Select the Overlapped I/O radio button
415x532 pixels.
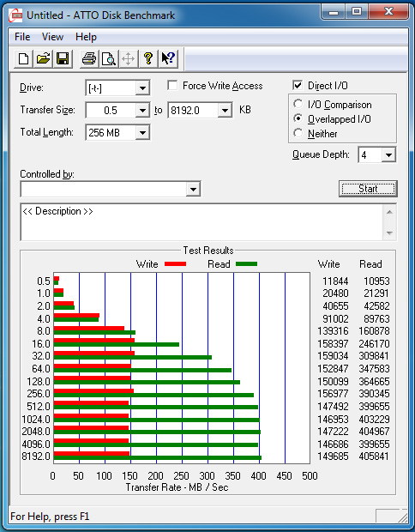click(x=298, y=118)
